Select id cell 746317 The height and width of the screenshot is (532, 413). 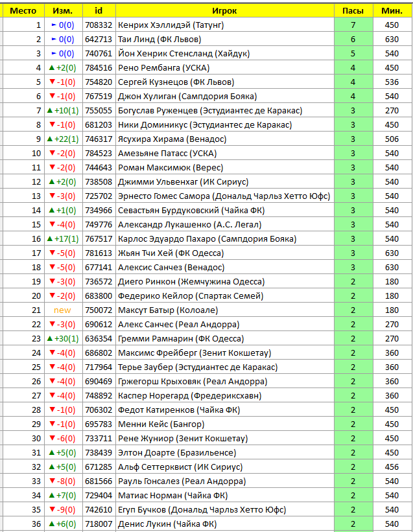(99, 139)
